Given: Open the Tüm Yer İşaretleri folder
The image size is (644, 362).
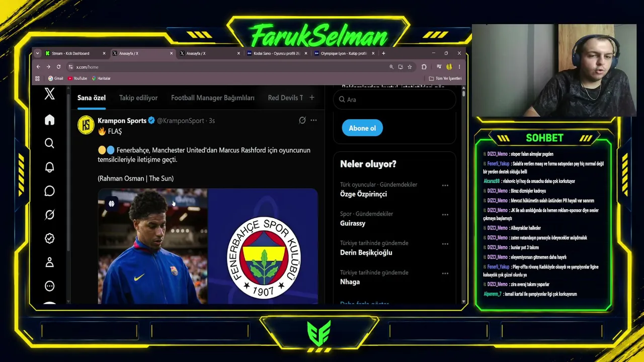Looking at the screenshot, I should (x=445, y=78).
